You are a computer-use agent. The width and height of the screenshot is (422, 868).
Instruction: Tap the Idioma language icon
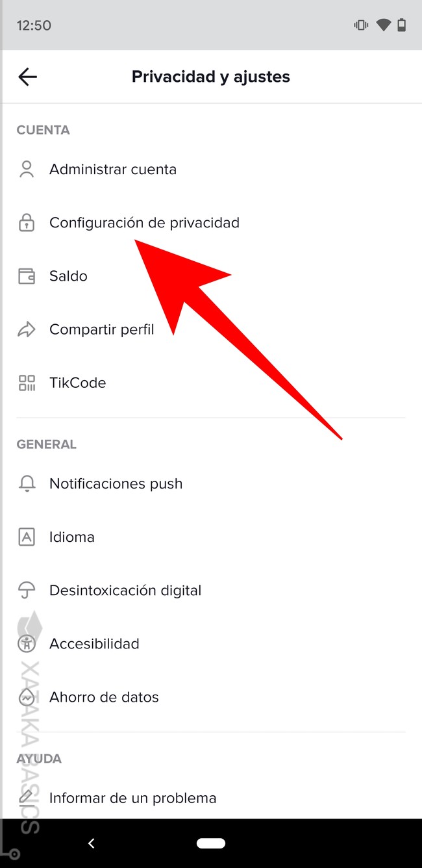pyautogui.click(x=27, y=537)
